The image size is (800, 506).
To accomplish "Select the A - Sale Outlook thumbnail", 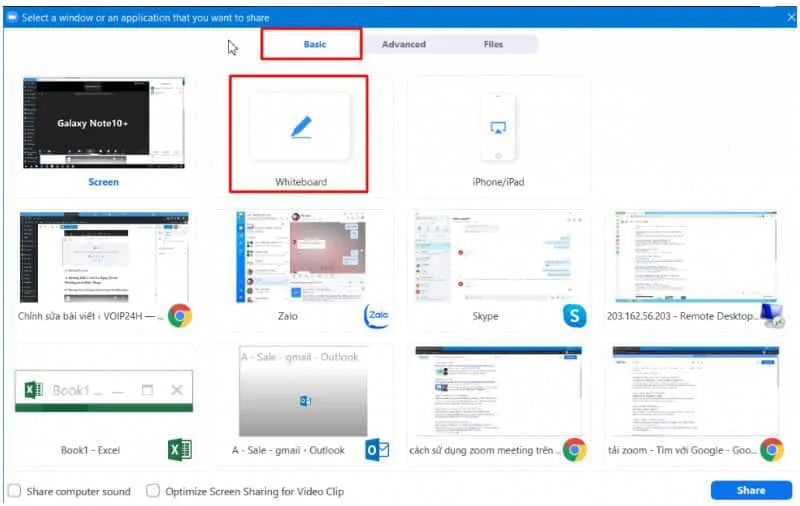I will 303,391.
